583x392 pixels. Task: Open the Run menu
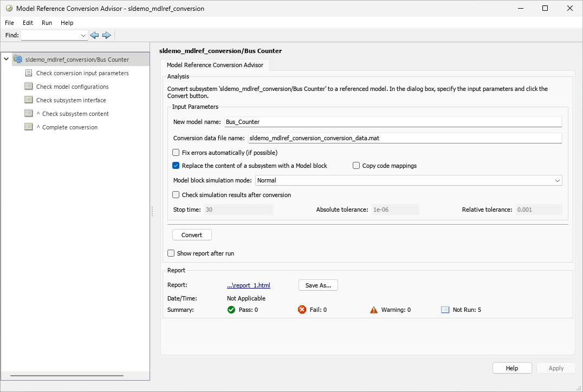(x=47, y=23)
